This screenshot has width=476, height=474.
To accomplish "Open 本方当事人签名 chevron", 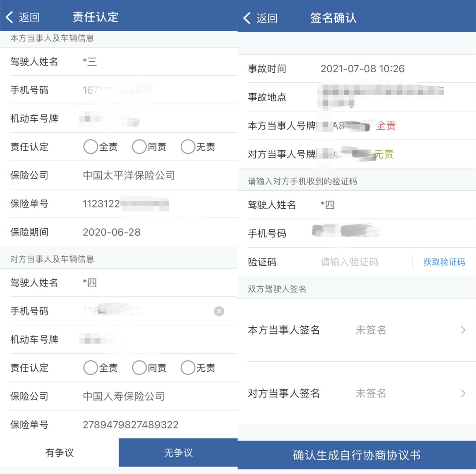I will click(x=463, y=330).
